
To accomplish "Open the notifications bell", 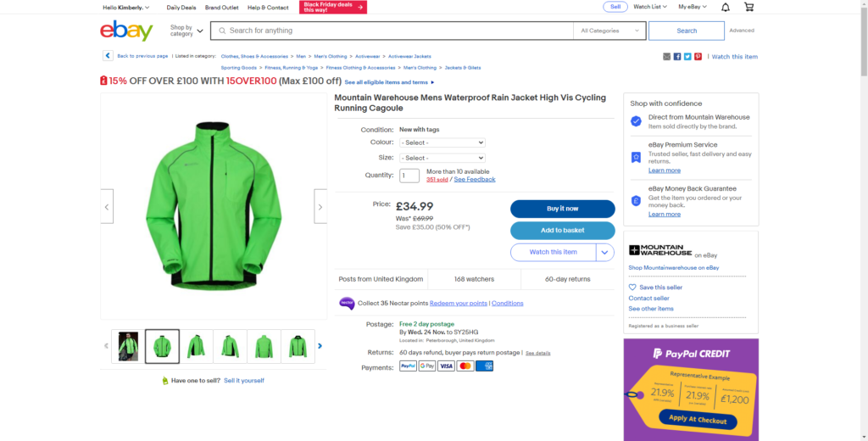I will [x=726, y=7].
